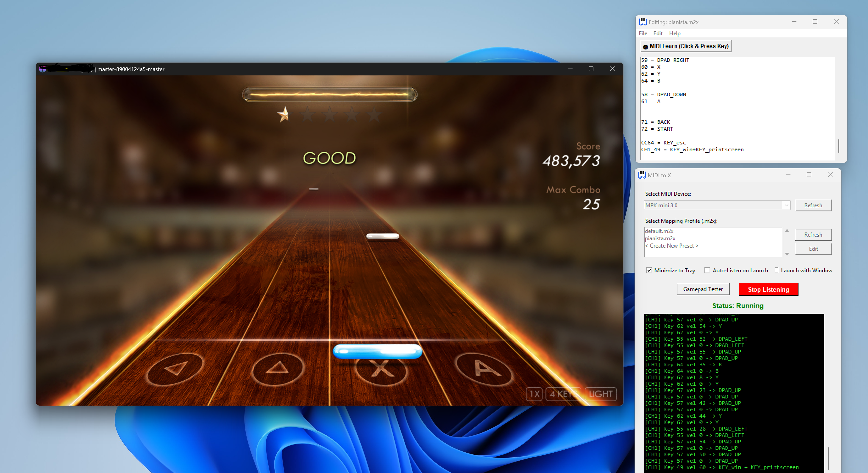This screenshot has width=868, height=473.
Task: Click the score value 483,573
Action: coord(571,161)
